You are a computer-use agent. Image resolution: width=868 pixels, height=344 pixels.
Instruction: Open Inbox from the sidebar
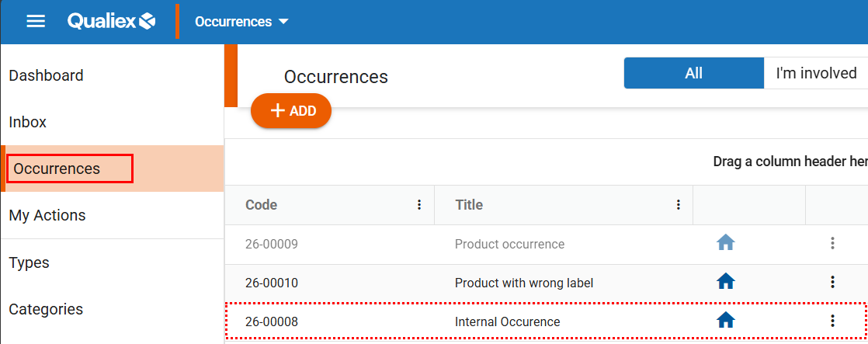pos(28,122)
